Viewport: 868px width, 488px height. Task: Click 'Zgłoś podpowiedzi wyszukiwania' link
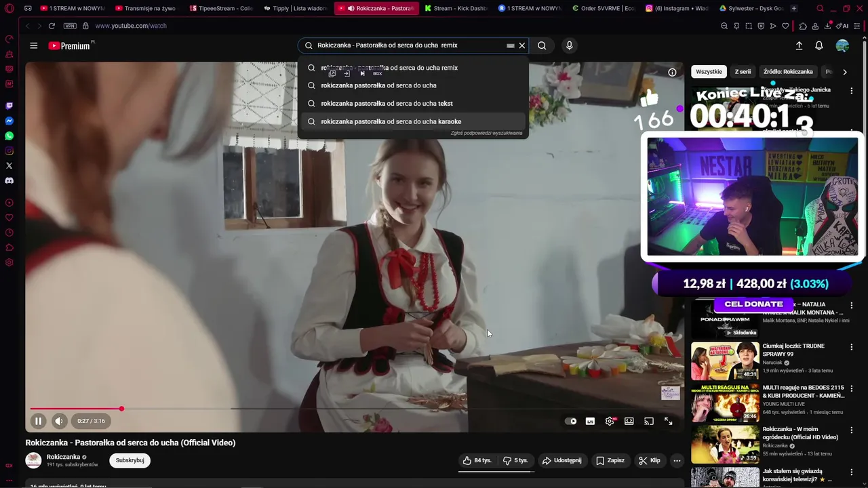pyautogui.click(x=486, y=133)
